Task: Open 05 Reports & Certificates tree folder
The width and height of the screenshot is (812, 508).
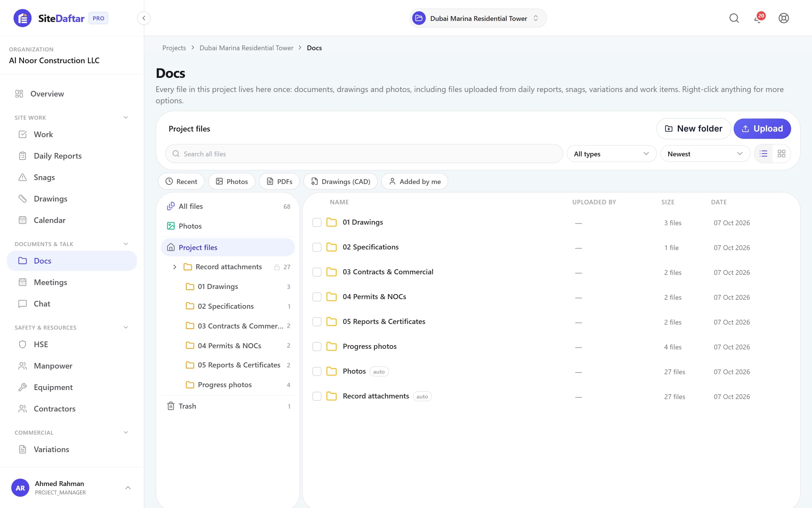Action: pyautogui.click(x=228, y=365)
